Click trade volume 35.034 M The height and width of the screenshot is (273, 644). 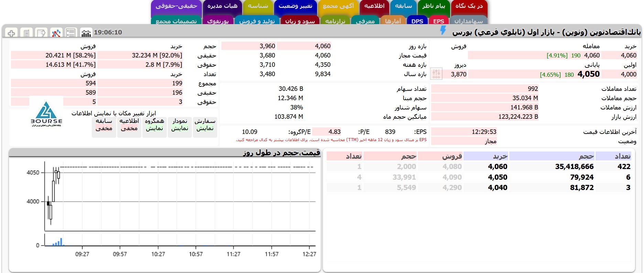coord(525,98)
